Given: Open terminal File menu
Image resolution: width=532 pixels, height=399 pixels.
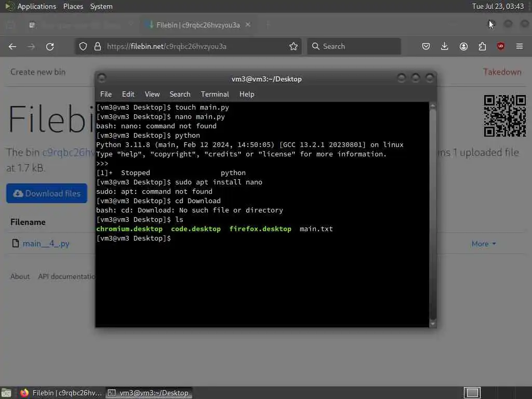Looking at the screenshot, I should [106, 95].
